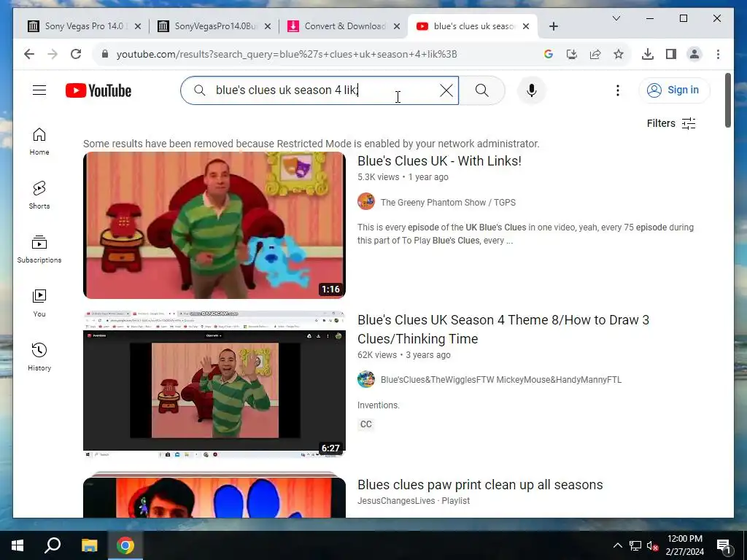
Task: Switch to the Sony Vegas Pro 14.0 tab
Action: (84, 26)
